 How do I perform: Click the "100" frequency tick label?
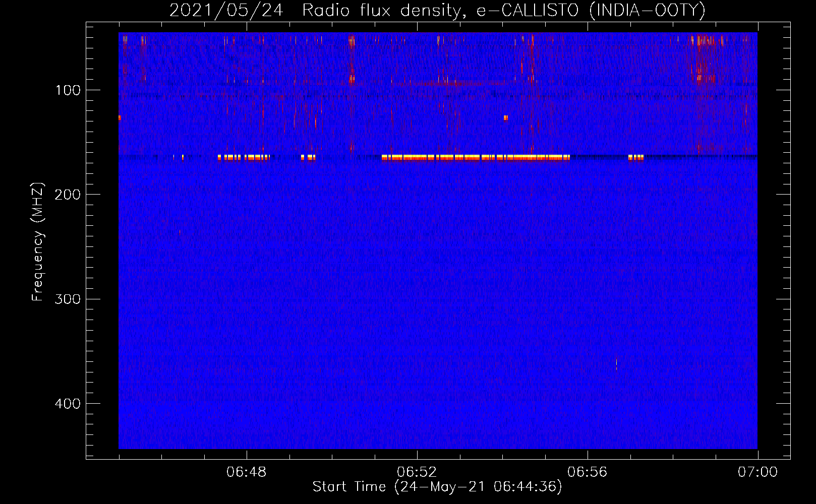(68, 90)
